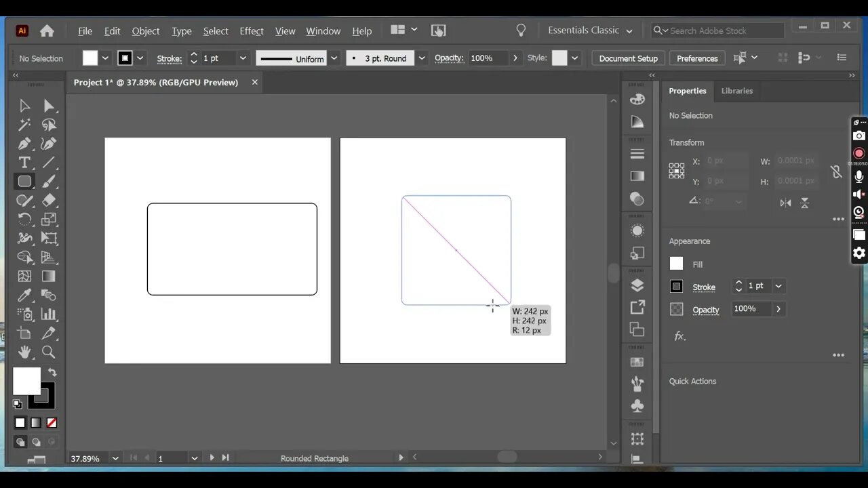Select the Pen tool
The image size is (868, 488).
pyautogui.click(x=24, y=144)
